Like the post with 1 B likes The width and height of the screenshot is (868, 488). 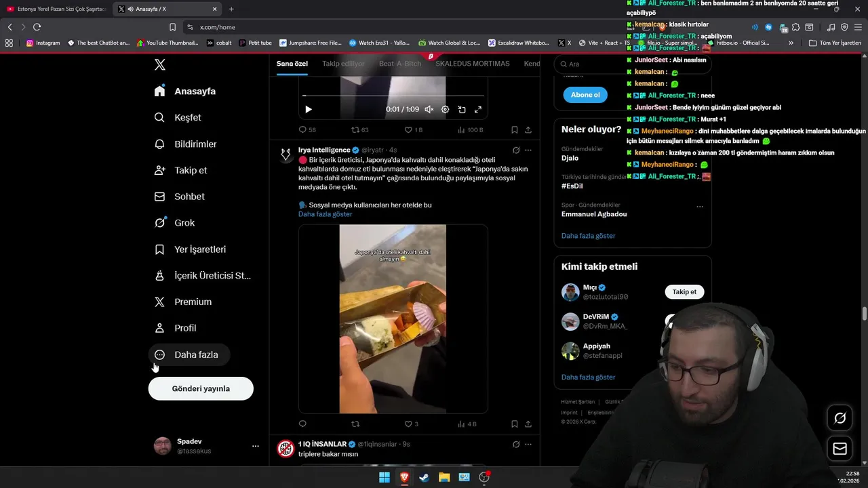[x=414, y=129]
